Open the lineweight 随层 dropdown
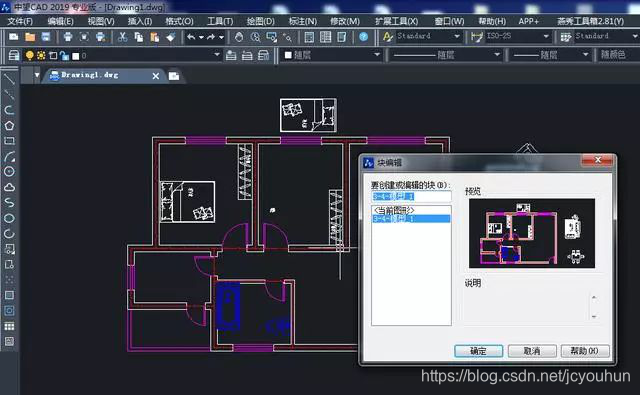Screen dimensions: 640x395 [586, 54]
